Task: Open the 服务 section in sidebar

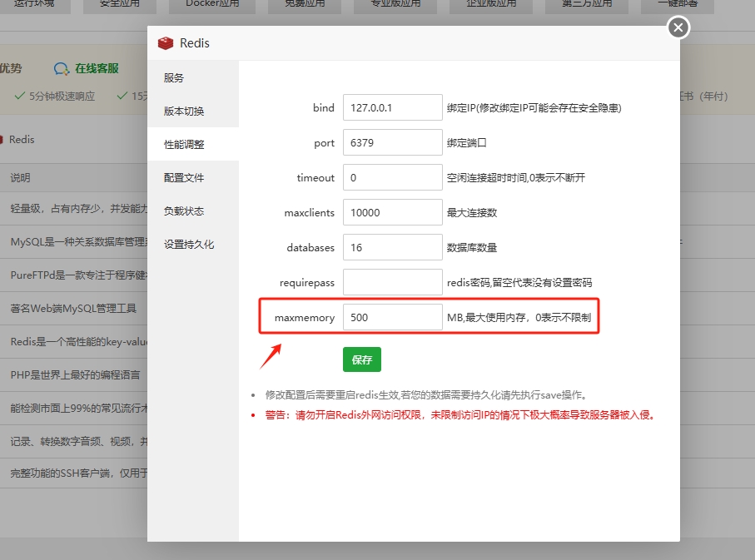Action: [174, 78]
